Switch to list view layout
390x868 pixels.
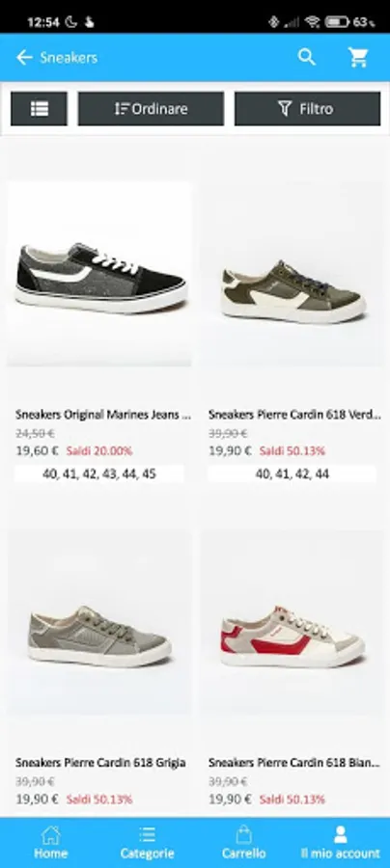coord(39,108)
